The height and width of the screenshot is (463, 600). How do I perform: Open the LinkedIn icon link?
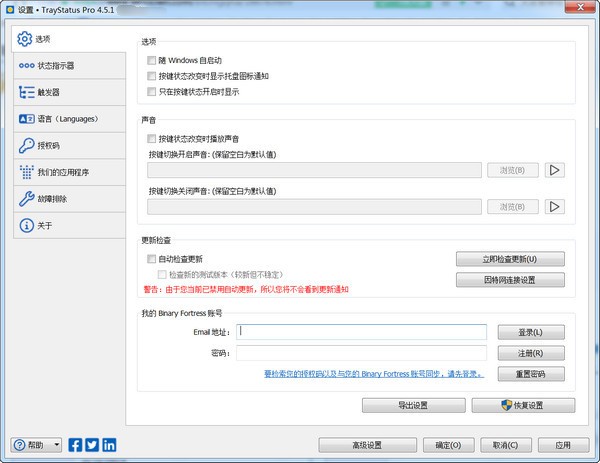pyautogui.click(x=109, y=445)
